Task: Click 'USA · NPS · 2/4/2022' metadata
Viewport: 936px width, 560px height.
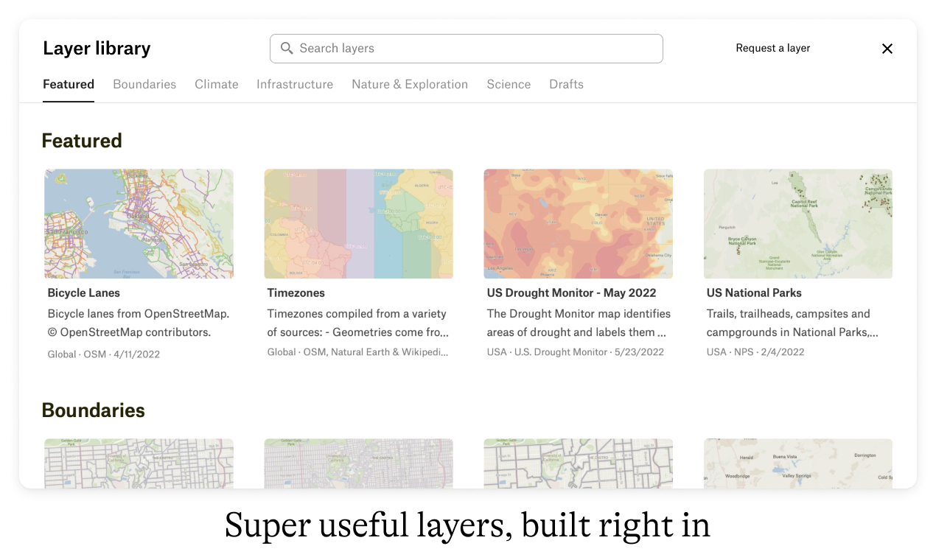Action: pyautogui.click(x=755, y=352)
